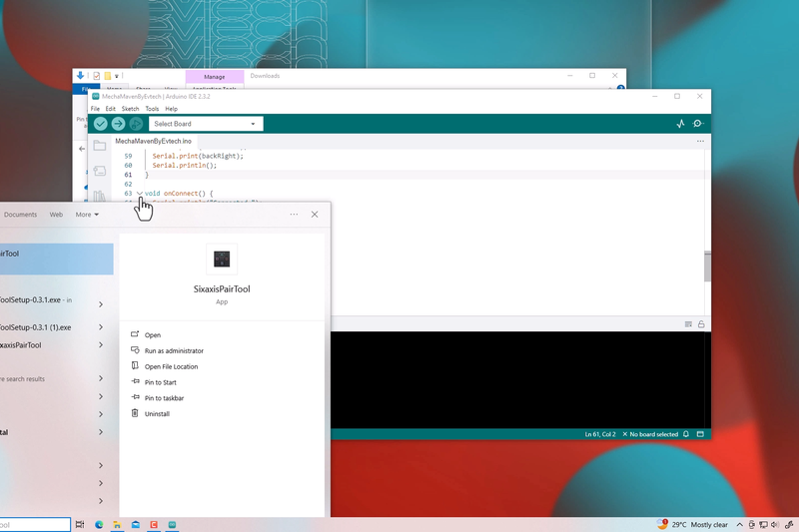Click the output panel lock scroll icon
The width and height of the screenshot is (799, 532).
tap(701, 324)
